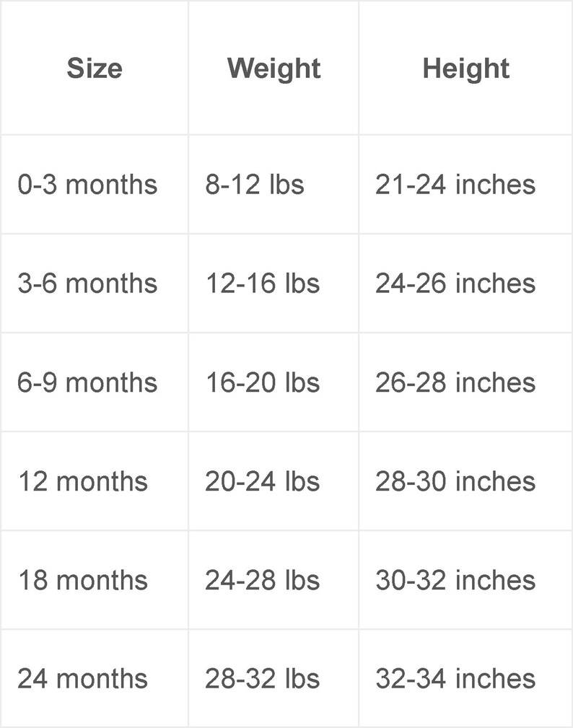
Task: Select the 12 months size cell
Action: pyautogui.click(x=95, y=481)
